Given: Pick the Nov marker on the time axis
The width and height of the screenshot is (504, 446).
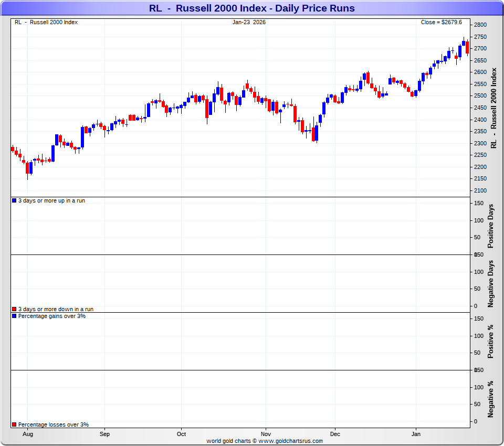Looking at the screenshot, I should 266,434.
